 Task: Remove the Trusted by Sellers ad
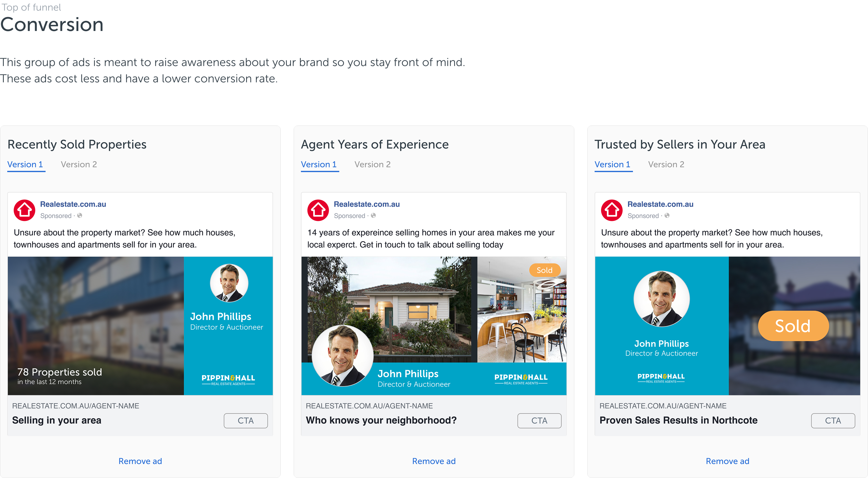727,461
